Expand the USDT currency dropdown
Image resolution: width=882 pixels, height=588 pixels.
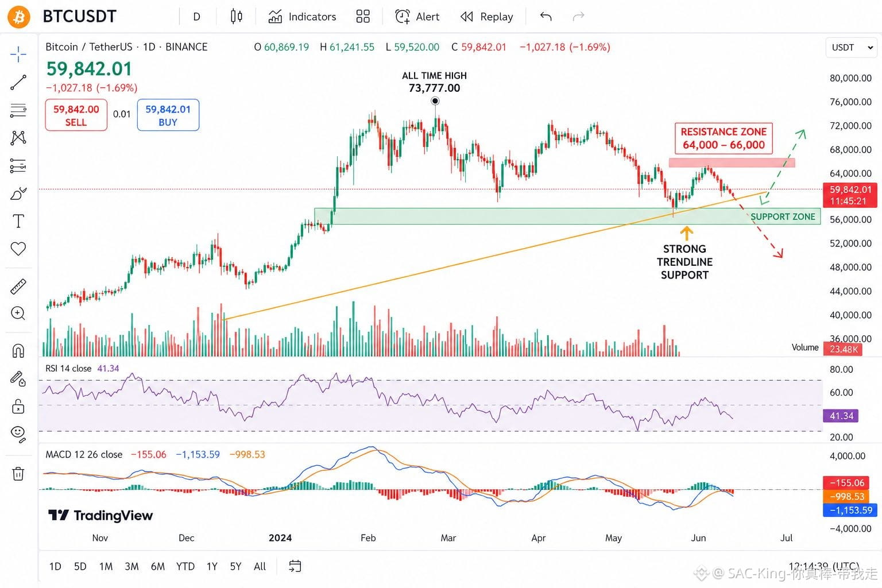[x=852, y=48]
